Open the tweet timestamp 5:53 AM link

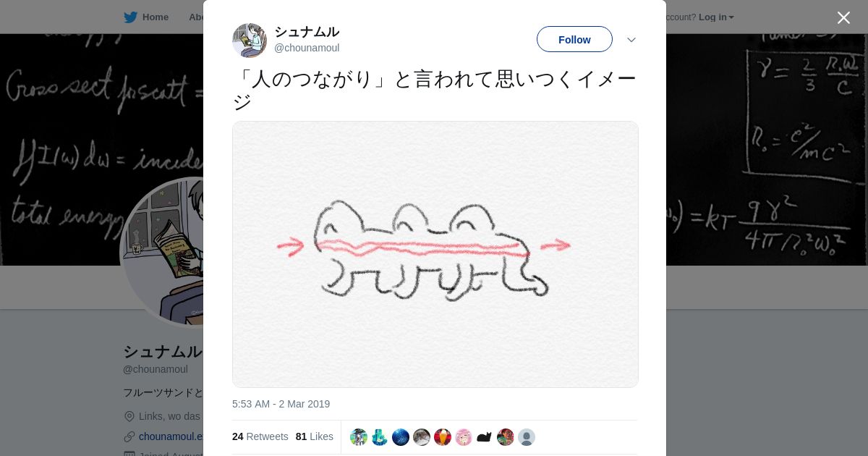[x=281, y=404]
